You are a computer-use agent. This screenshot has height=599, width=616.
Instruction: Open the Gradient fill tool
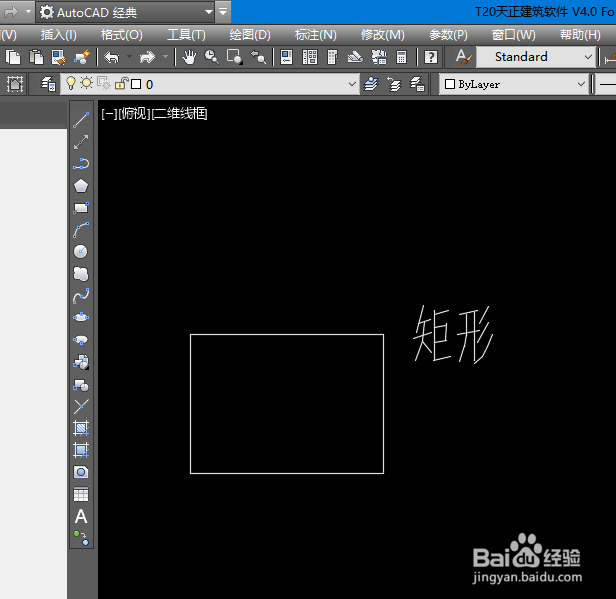point(81,450)
